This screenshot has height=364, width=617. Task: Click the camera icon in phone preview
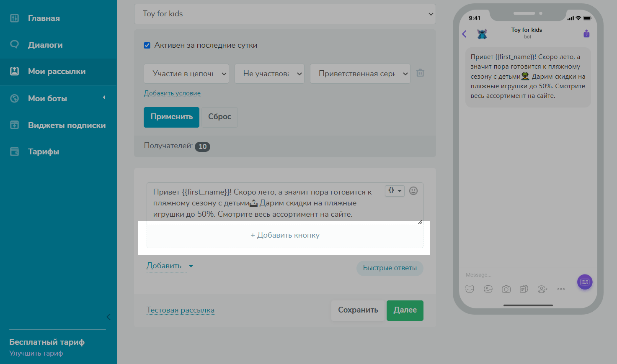[506, 289]
